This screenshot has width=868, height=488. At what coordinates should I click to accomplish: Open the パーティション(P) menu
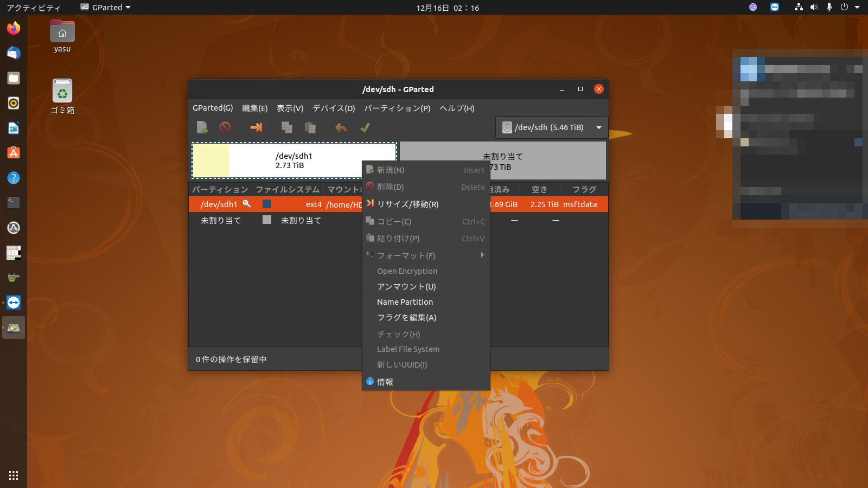click(397, 108)
